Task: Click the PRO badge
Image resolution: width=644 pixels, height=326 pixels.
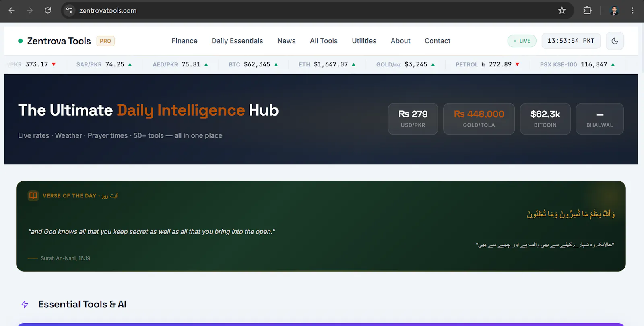Action: (105, 41)
